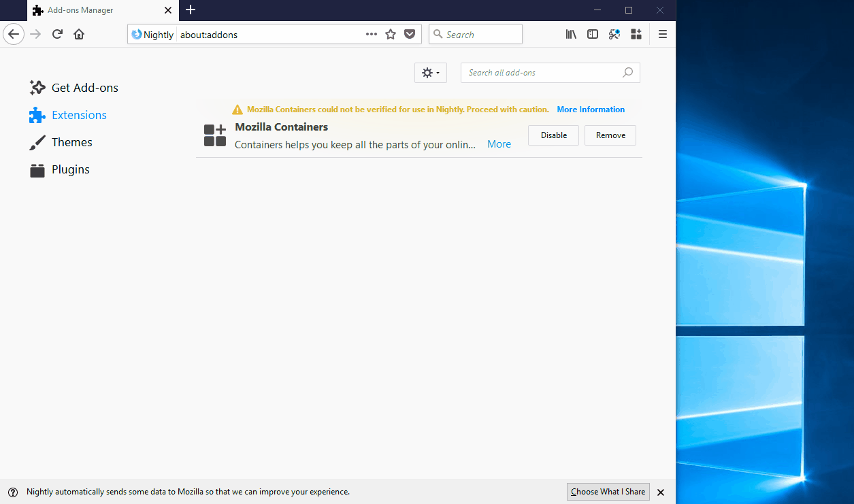Viewport: 854px width, 504px height.
Task: Open Mozilla Containers toolbar button
Action: click(x=636, y=34)
